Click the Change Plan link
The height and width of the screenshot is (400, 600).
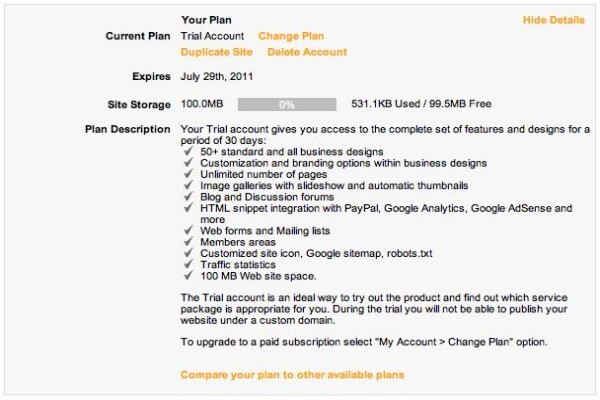click(291, 36)
